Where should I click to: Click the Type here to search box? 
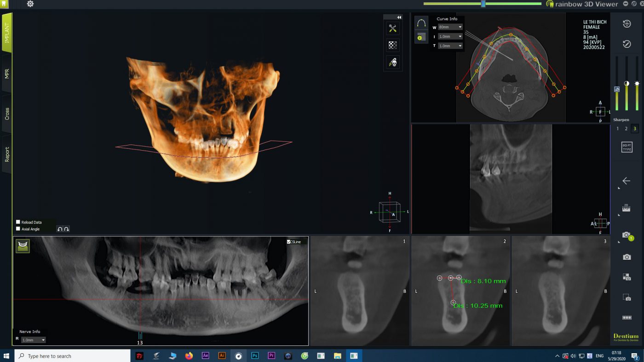pyautogui.click(x=72, y=356)
